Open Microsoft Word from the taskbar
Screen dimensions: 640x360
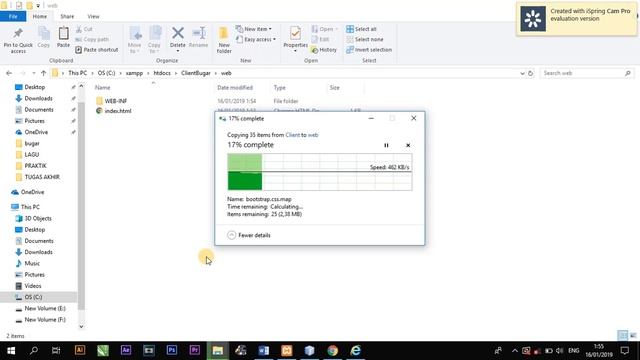[x=264, y=350]
